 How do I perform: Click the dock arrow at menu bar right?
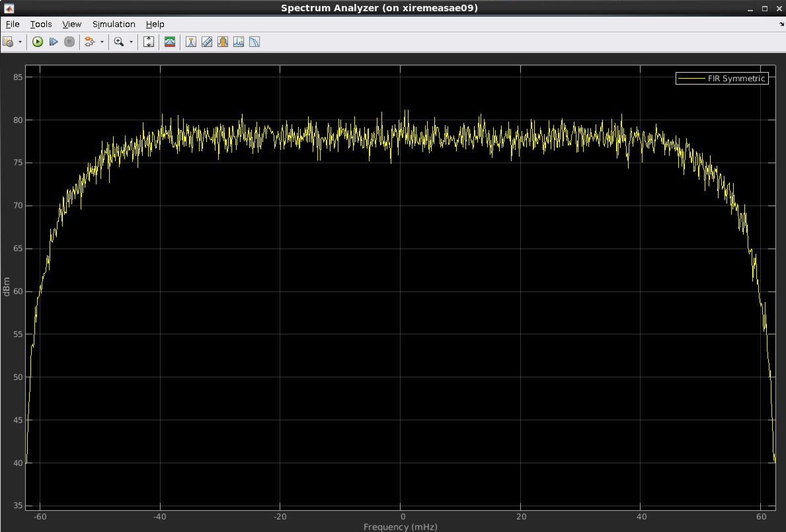pyautogui.click(x=781, y=24)
